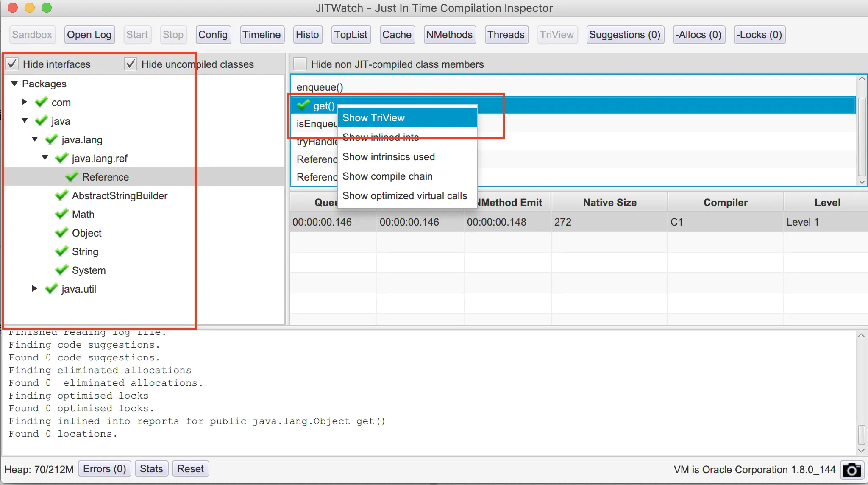The width and height of the screenshot is (868, 485).
Task: Click green checkmark next to com package
Action: click(x=42, y=102)
